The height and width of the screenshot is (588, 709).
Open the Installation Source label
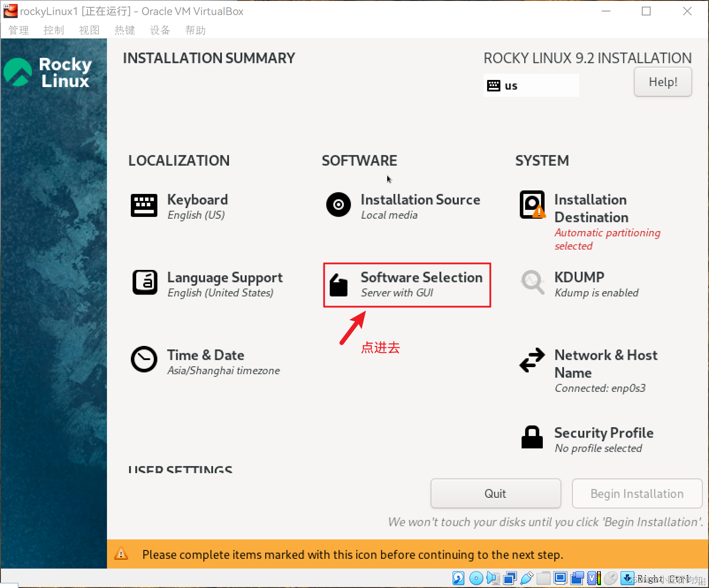click(x=420, y=200)
